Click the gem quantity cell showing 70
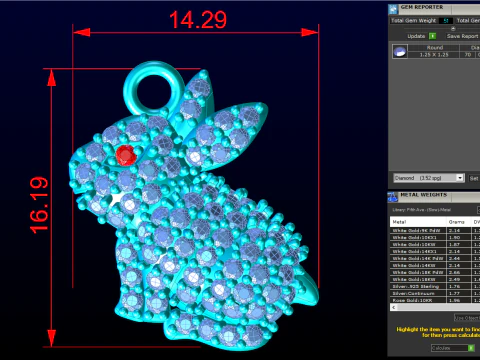Screen dimensions: 480x360 [468, 55]
